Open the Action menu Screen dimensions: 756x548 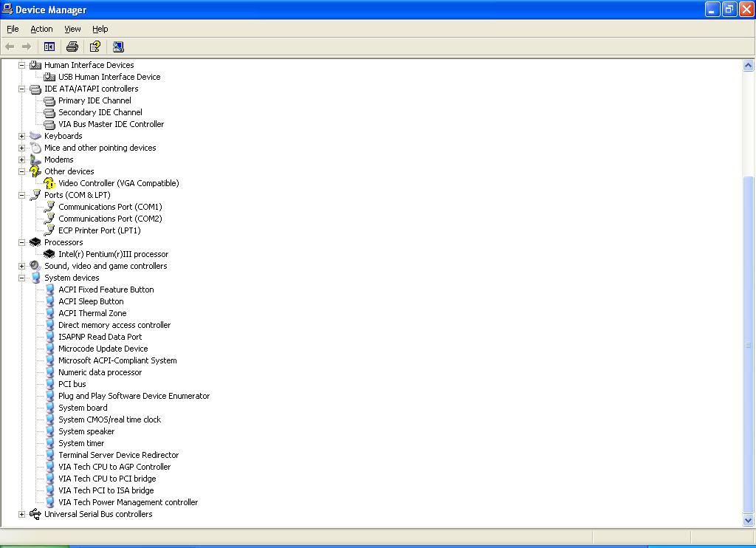tap(41, 29)
